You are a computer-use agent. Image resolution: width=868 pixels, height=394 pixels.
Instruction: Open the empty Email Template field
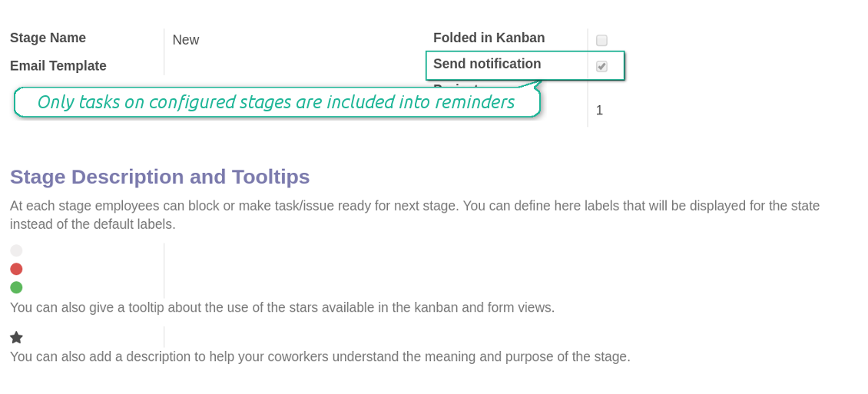coord(292,66)
